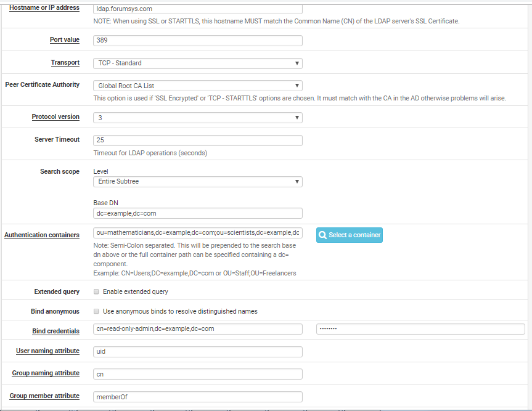Click the Bind credentials password field

(420, 328)
